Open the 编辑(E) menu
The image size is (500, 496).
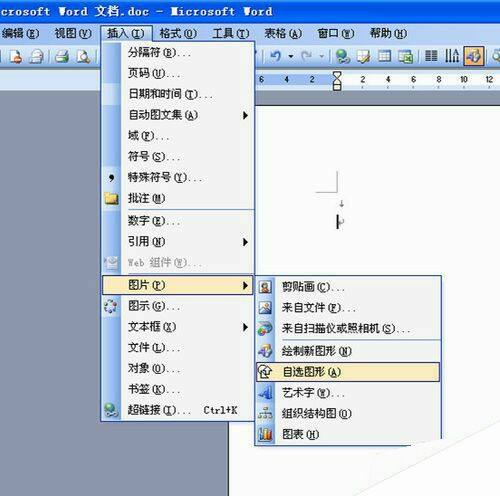click(x=20, y=33)
